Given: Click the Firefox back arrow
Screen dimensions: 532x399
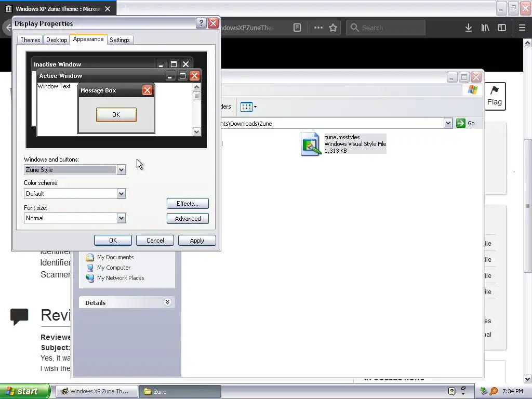Looking at the screenshot, I should (x=8, y=28).
